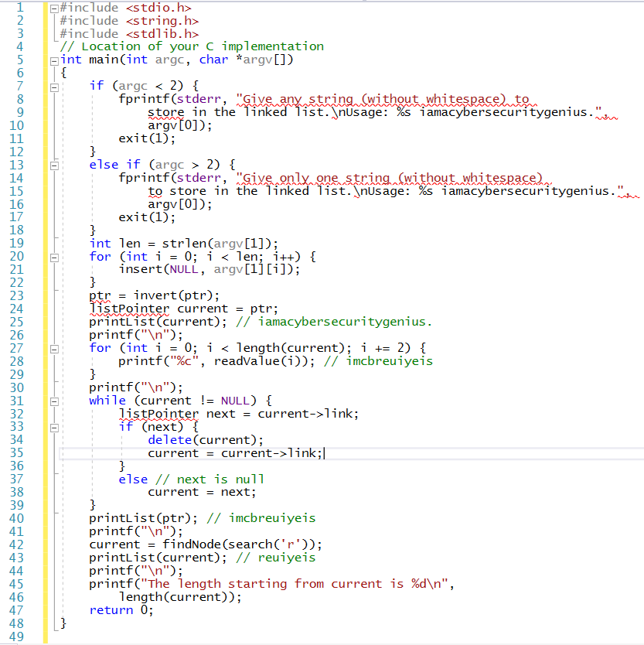Click the comment '// iamacybersecuritygenius.' on line 25

(334, 322)
